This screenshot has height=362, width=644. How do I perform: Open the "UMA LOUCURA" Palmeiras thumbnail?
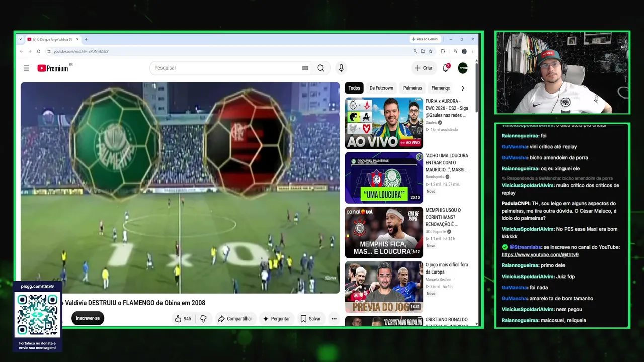384,177
